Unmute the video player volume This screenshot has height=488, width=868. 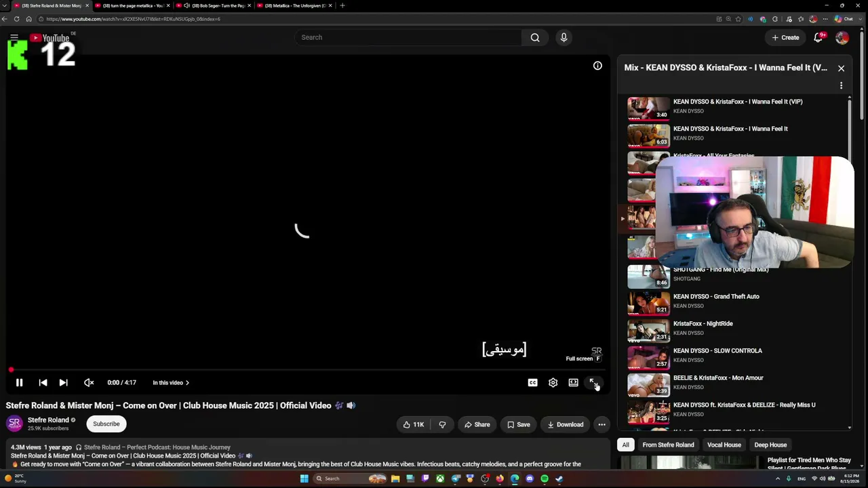pyautogui.click(x=89, y=383)
